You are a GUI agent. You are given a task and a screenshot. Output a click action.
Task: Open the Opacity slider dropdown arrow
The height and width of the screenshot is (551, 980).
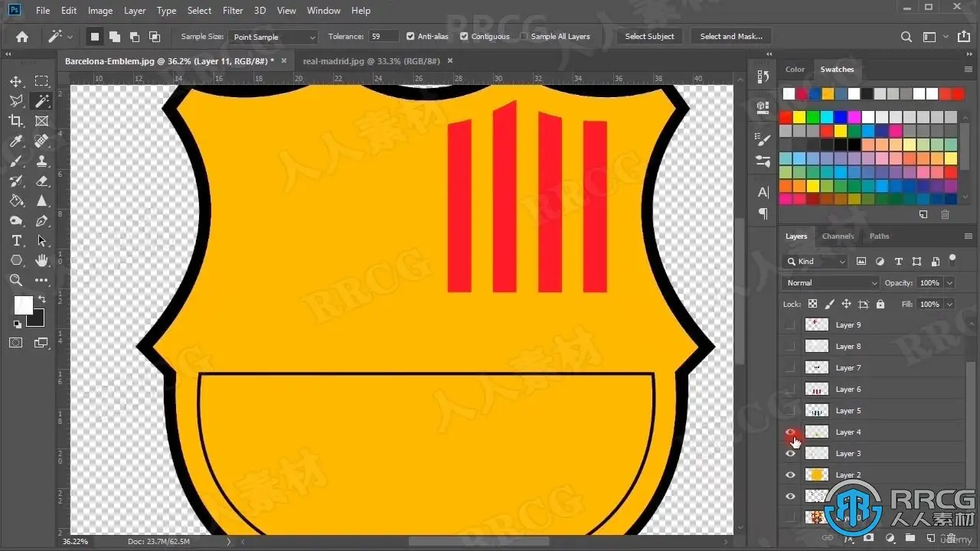[x=949, y=282]
